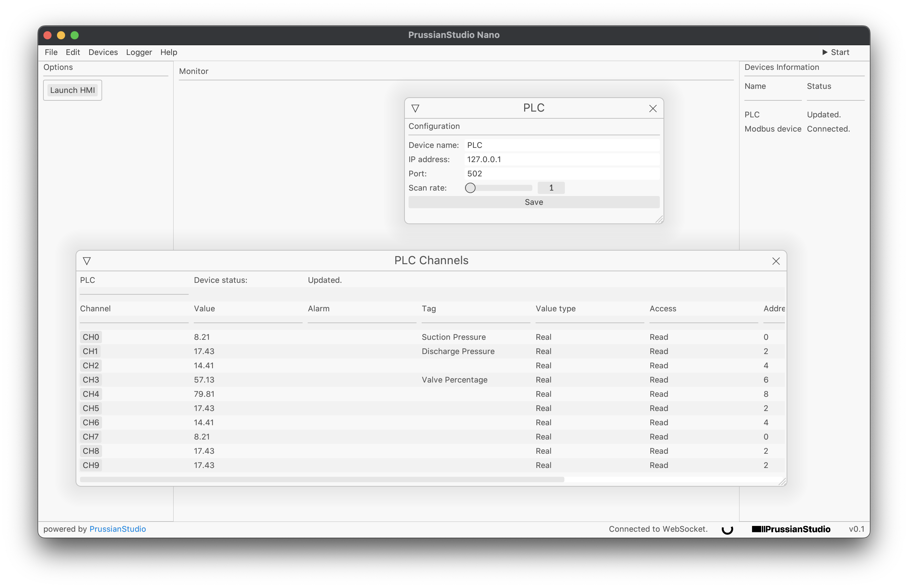Screen dimensions: 908x588
Task: Click the Device name field
Action: [x=562, y=145]
